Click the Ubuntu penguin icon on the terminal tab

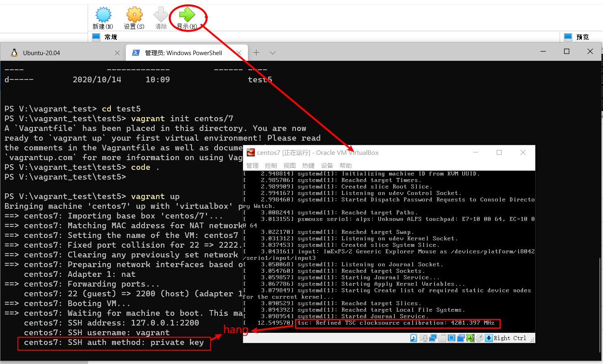[x=14, y=53]
